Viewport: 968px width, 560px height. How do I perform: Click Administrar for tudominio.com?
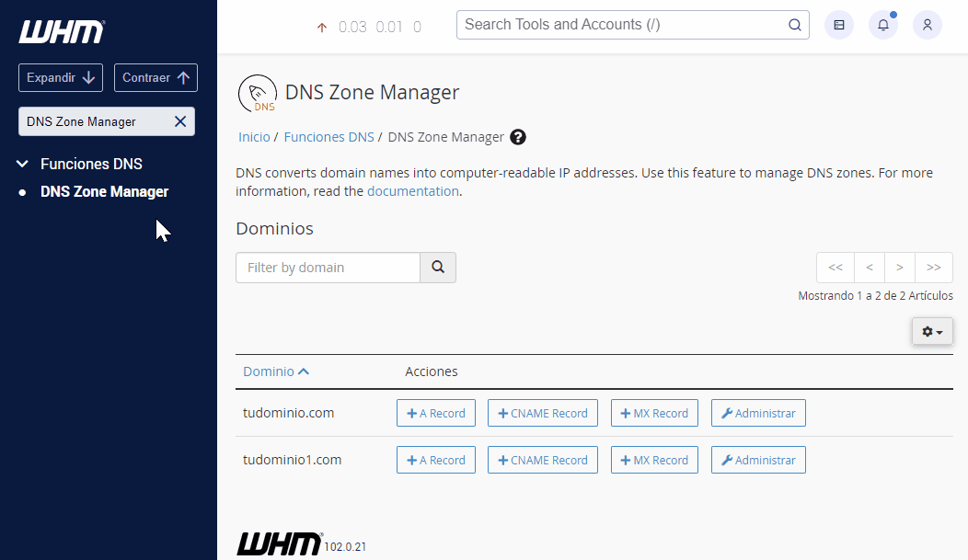click(758, 413)
